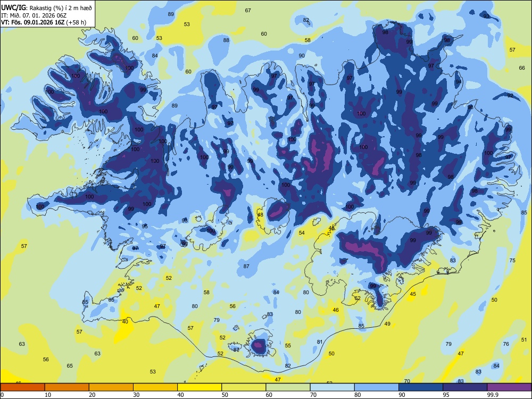Click the '20' legend label
Image resolution: width=532 pixels, height=399 pixels.
(x=92, y=395)
